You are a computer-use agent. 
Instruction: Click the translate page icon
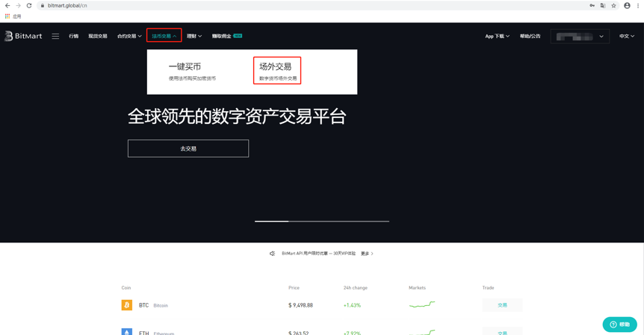pyautogui.click(x=603, y=5)
